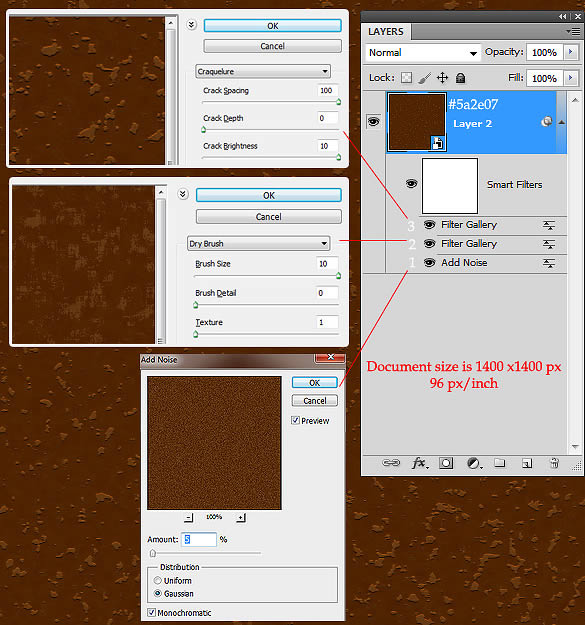
Task: Open blending options for Add Noise filter
Action: tap(549, 263)
